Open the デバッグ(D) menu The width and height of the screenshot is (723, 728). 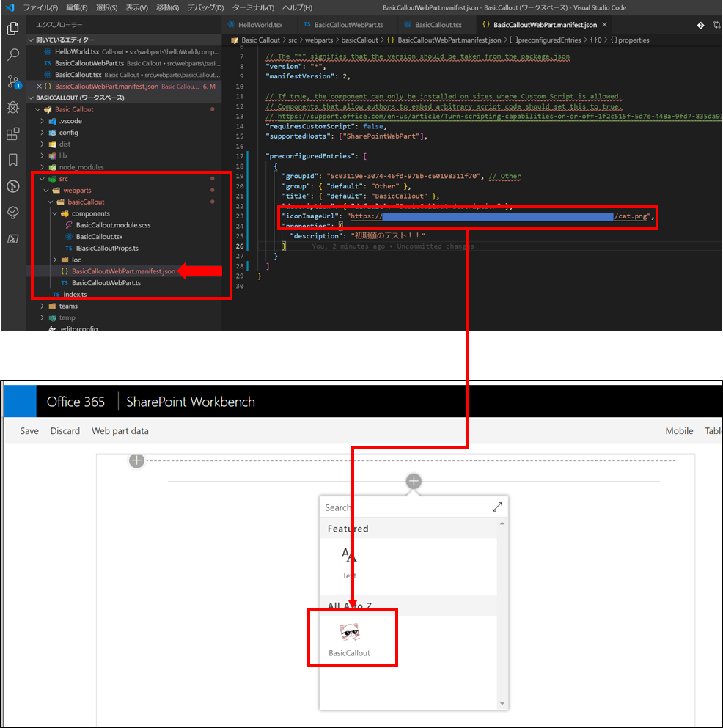205,7
